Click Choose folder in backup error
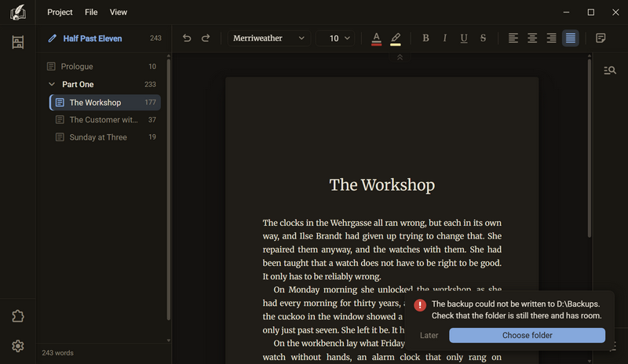This screenshot has width=628, height=364. tap(527, 335)
